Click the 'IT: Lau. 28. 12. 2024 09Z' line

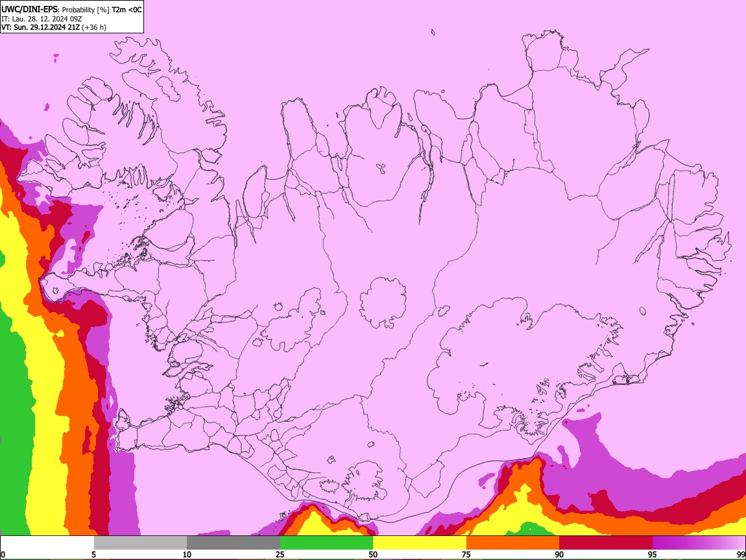[x=42, y=19]
